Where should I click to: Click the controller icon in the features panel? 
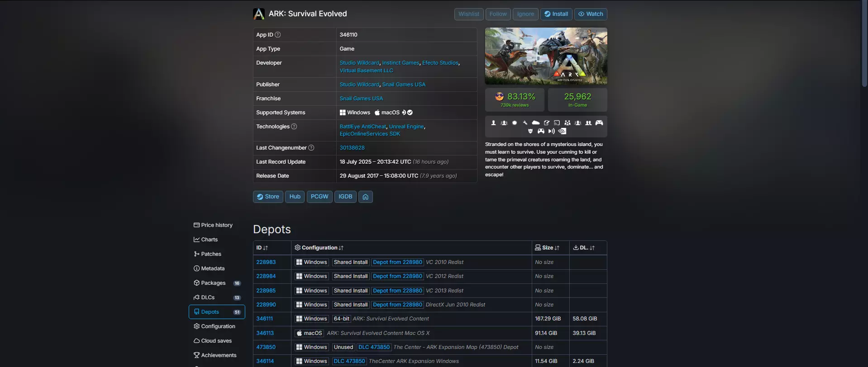tap(599, 123)
